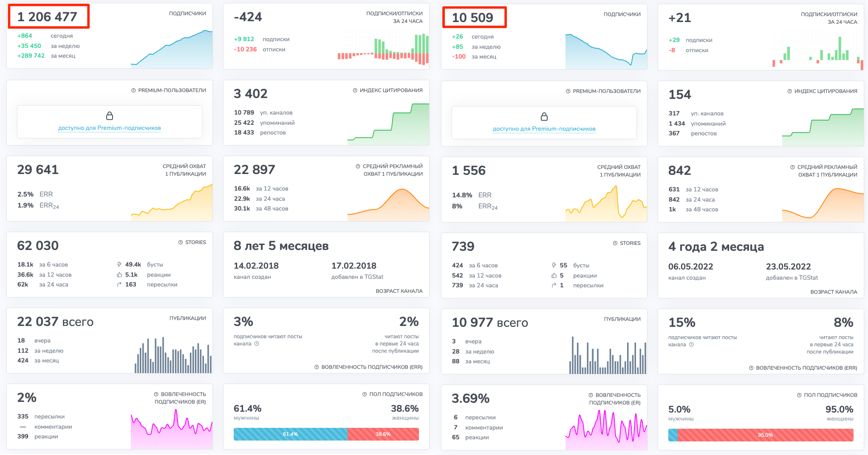Image resolution: width=868 pixels, height=455 pixels.
Task: Click the citation index chart in the 3 402 card
Action: (x=388, y=124)
